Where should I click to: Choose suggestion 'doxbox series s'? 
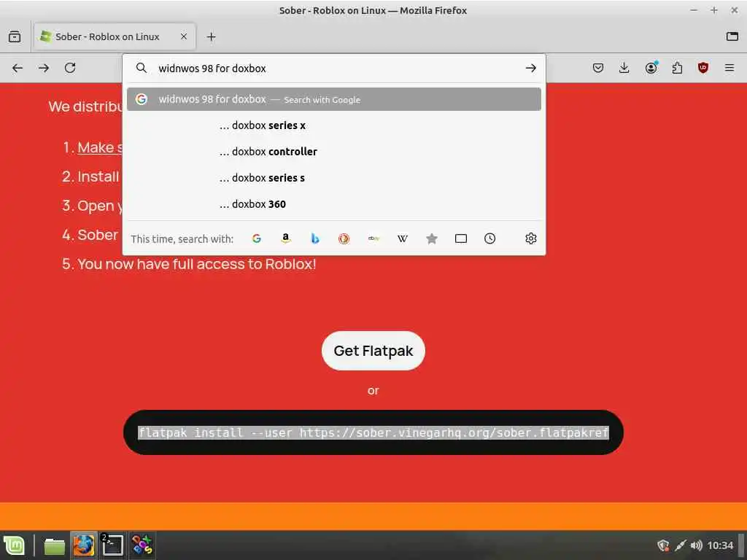tap(333, 178)
